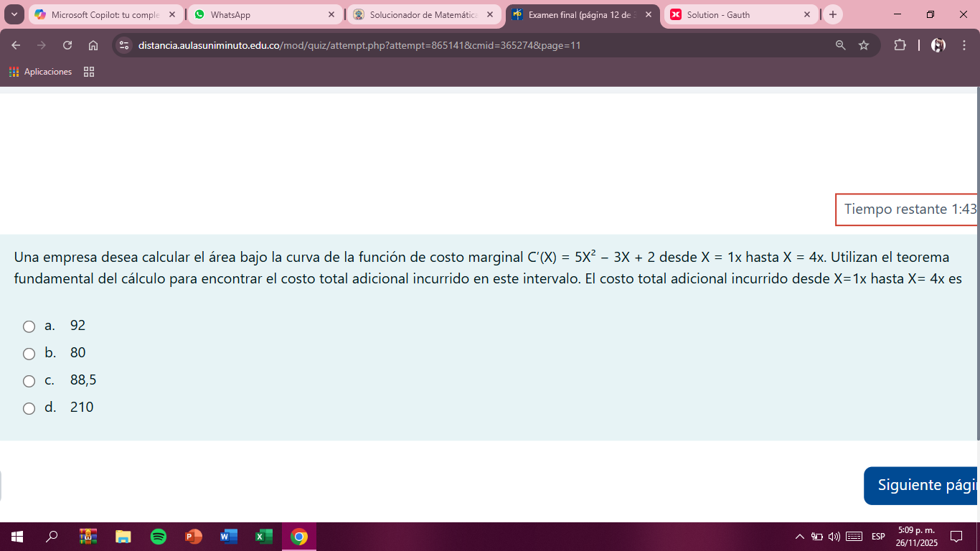This screenshot has height=551, width=980.
Task: Open Chrome's three-dot menu
Action: click(x=963, y=45)
